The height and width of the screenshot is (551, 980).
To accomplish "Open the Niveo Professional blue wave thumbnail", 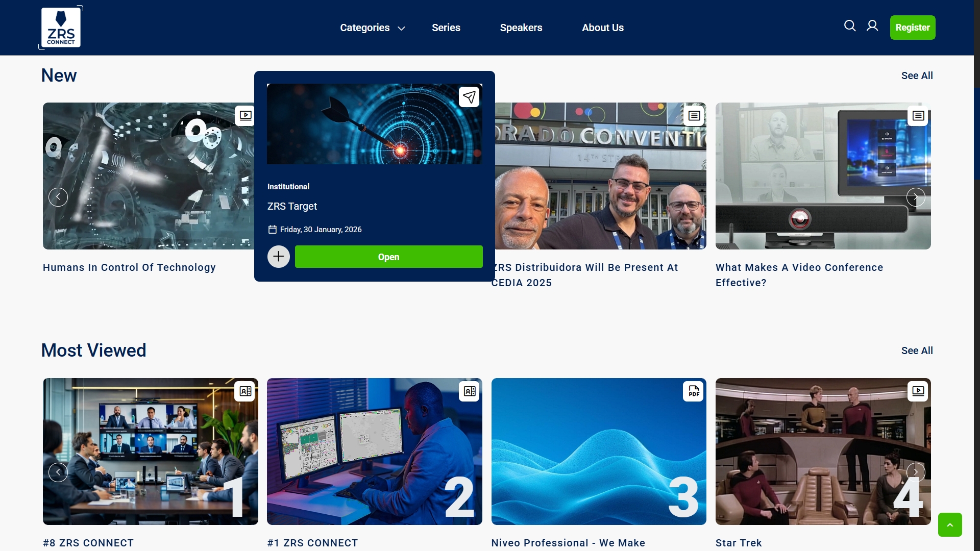I will [x=599, y=452].
